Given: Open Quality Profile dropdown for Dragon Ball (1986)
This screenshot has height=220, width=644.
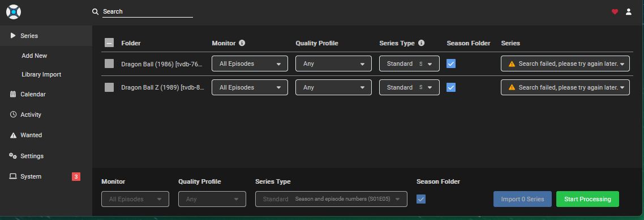Looking at the screenshot, I should (x=333, y=64).
